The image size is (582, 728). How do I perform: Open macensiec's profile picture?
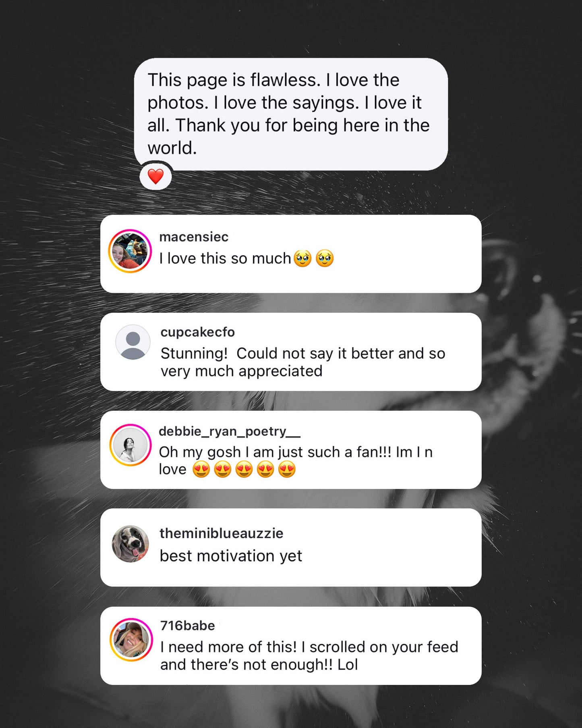point(130,251)
